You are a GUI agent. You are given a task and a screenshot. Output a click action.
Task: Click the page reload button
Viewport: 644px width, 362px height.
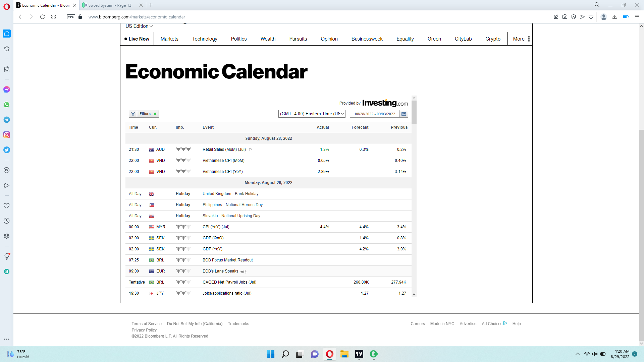[x=42, y=17]
